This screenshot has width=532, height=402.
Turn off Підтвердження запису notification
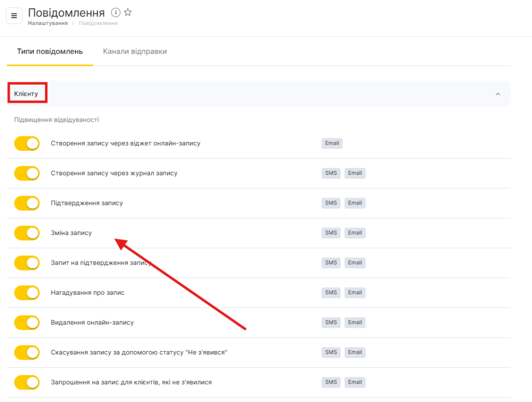[27, 203]
